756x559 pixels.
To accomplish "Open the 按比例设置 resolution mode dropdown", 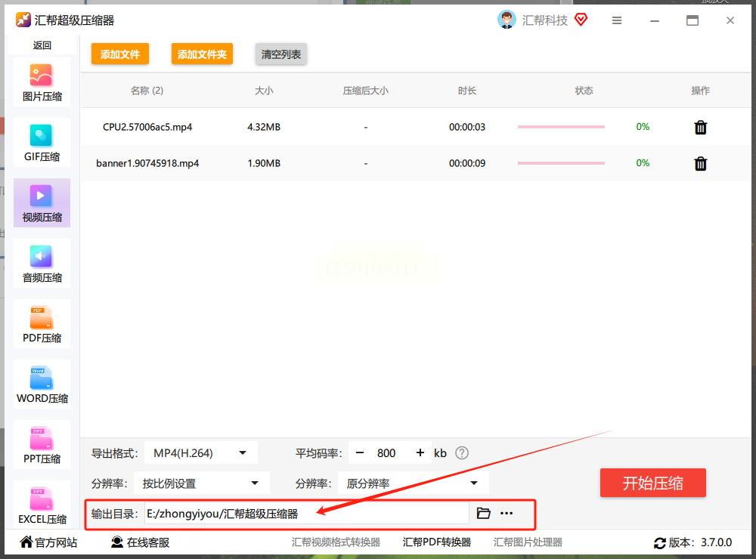I will tap(202, 483).
